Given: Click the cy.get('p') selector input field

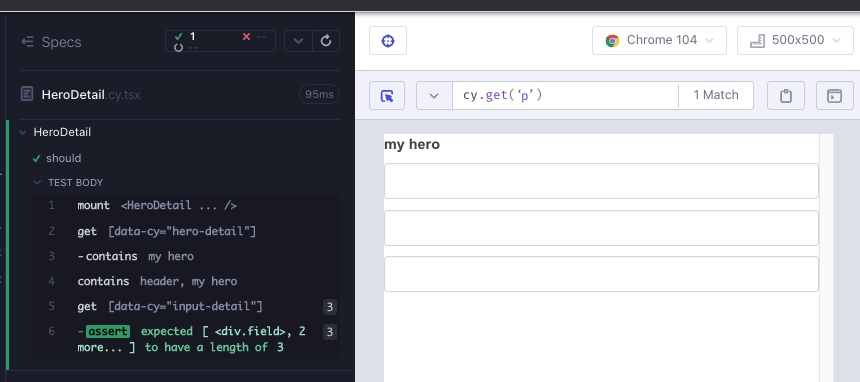Looking at the screenshot, I should pyautogui.click(x=565, y=96).
